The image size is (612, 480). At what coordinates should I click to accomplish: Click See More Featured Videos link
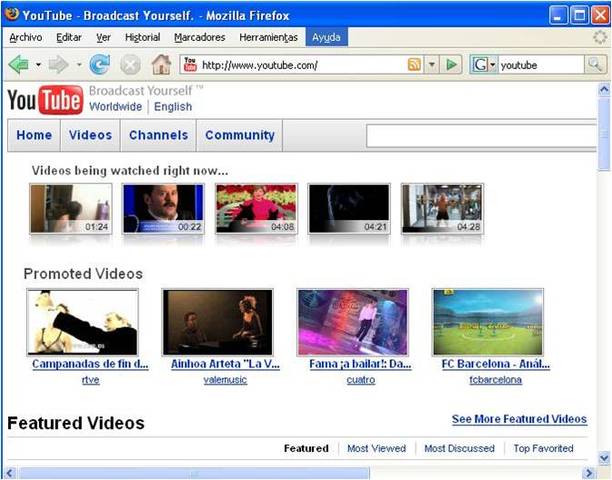(519, 419)
